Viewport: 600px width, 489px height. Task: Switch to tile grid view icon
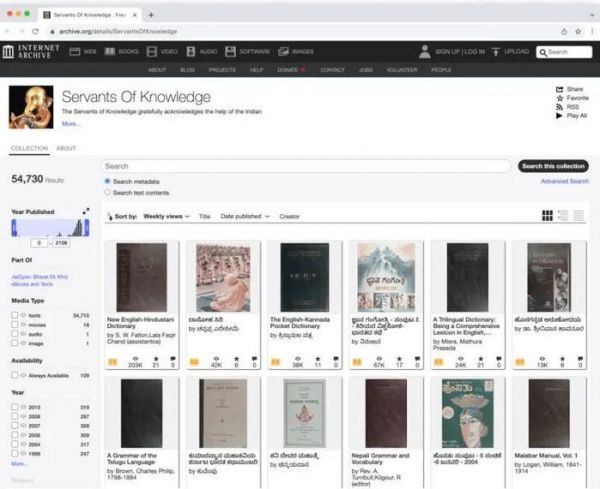[x=547, y=215]
